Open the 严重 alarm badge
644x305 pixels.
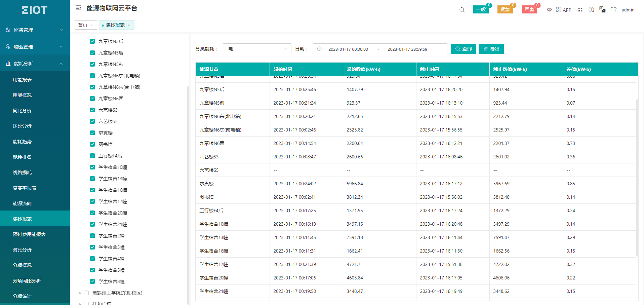529,9
